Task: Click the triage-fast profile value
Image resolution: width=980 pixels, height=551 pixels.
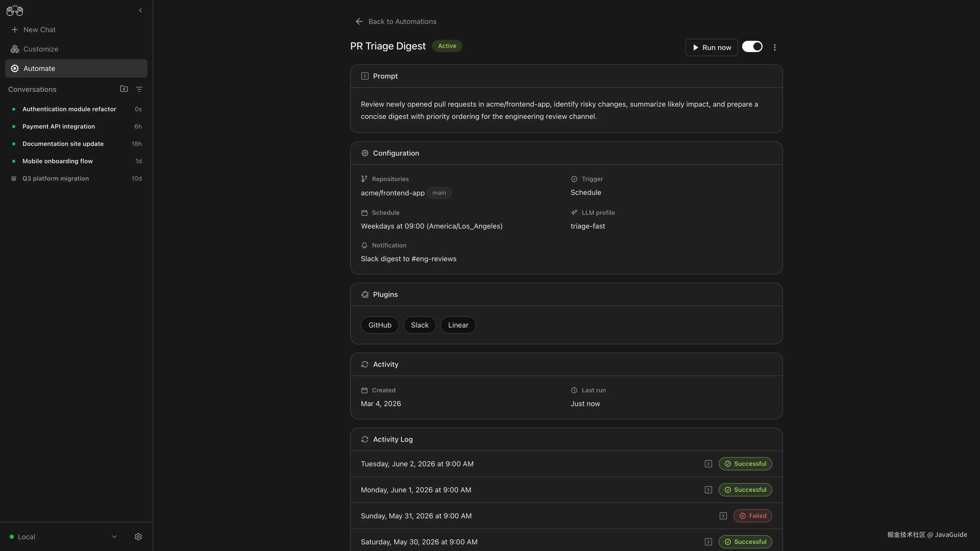Action: click(588, 226)
